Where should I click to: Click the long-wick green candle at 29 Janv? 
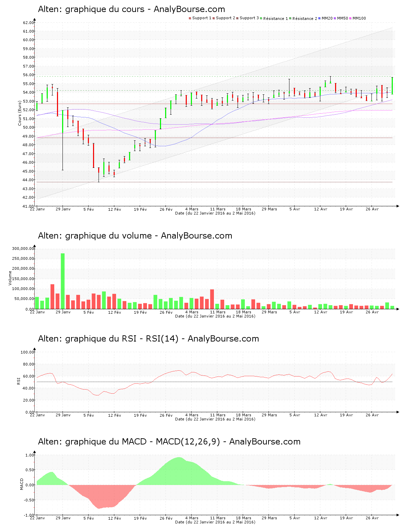62,140
